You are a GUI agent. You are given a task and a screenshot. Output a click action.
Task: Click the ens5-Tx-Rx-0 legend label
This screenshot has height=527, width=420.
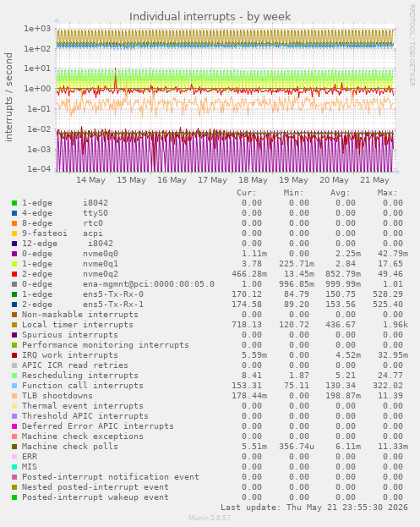(113, 294)
